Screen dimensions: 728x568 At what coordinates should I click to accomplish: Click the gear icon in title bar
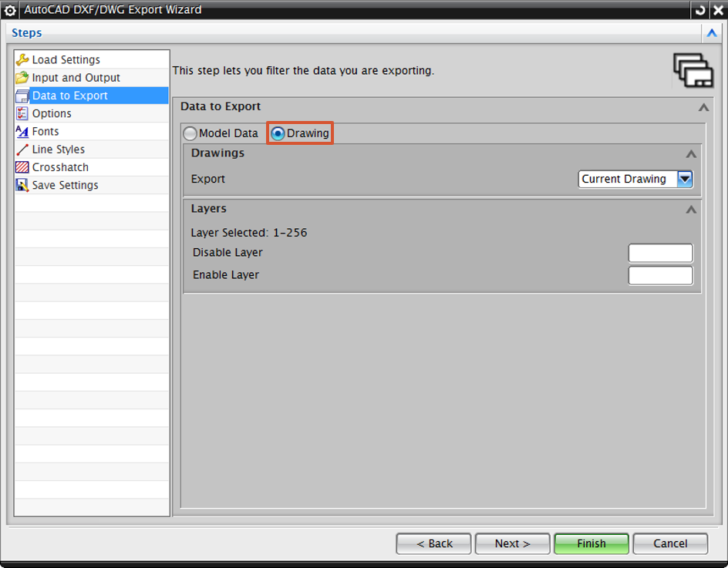coord(10,11)
